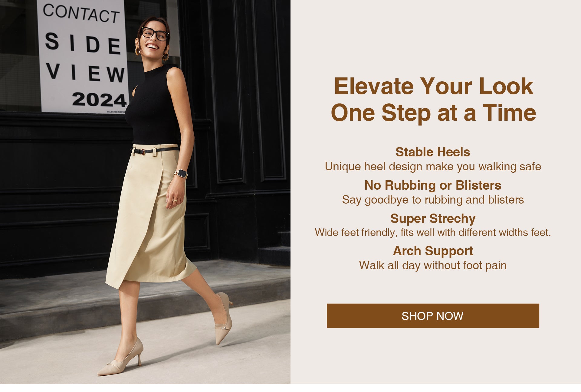Select the 'Arch Support' feature heading

coord(433,251)
